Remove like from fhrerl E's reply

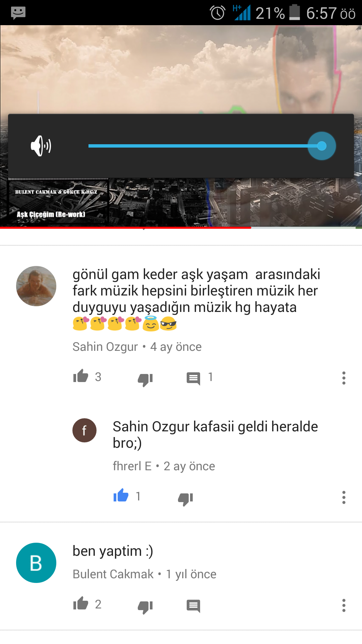121,495
